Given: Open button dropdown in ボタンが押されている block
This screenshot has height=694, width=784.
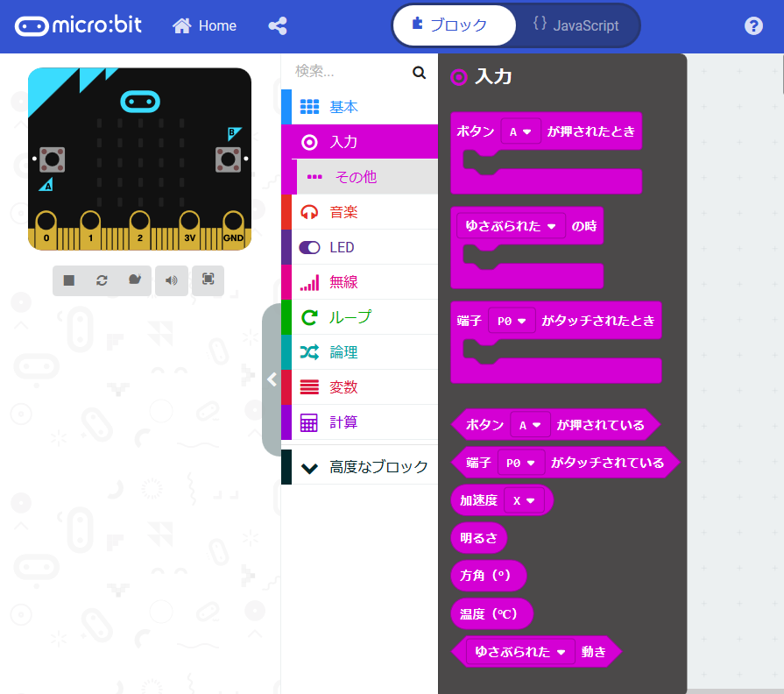Looking at the screenshot, I should [x=530, y=425].
